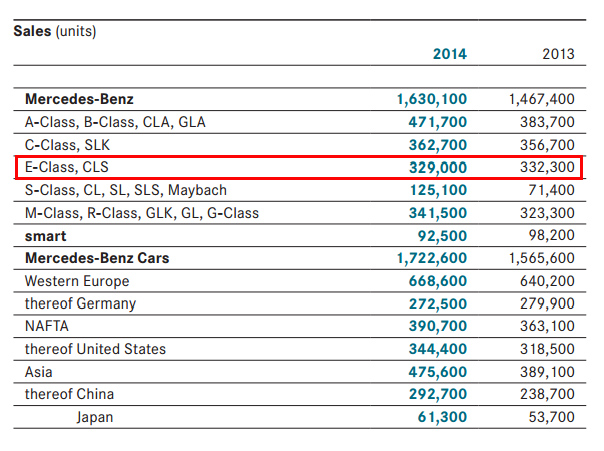The width and height of the screenshot is (604, 451).
Task: Select the 292,700 China 2014 value
Action: pyautogui.click(x=438, y=394)
